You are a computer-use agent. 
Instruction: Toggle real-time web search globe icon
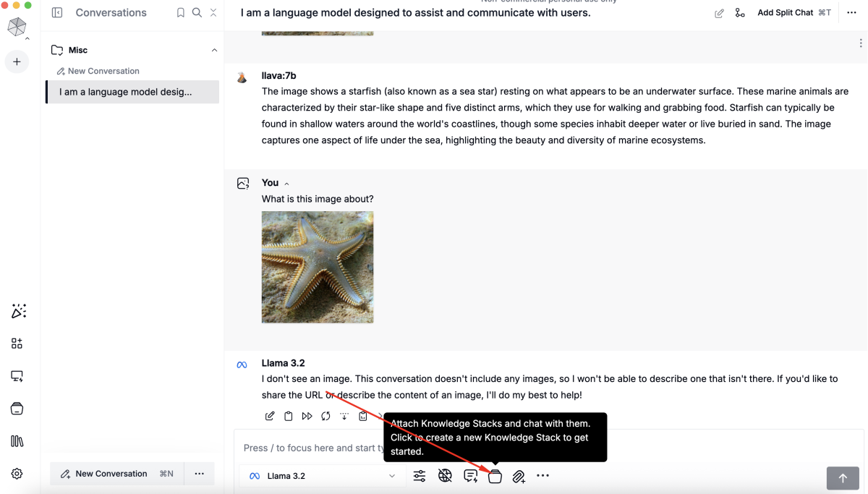coord(445,476)
